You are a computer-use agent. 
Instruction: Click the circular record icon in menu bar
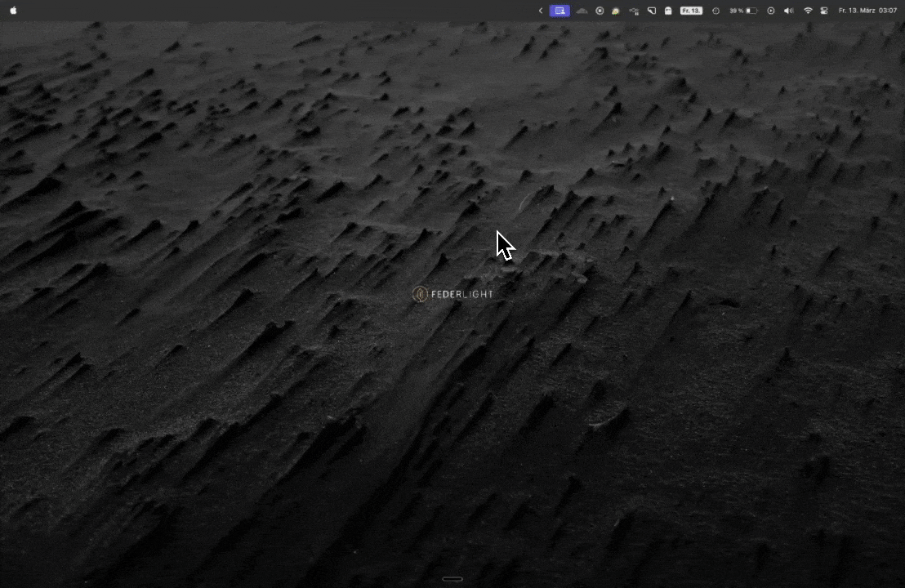[600, 11]
